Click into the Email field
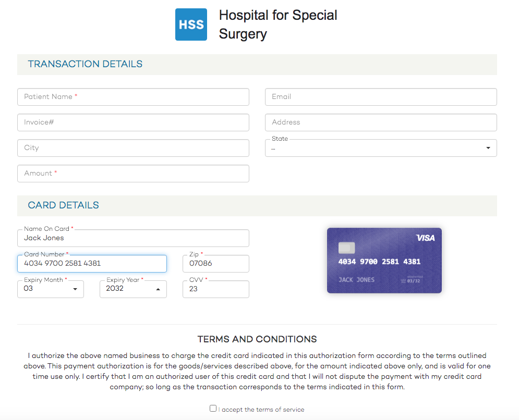The width and height of the screenshot is (519, 420). coord(381,97)
